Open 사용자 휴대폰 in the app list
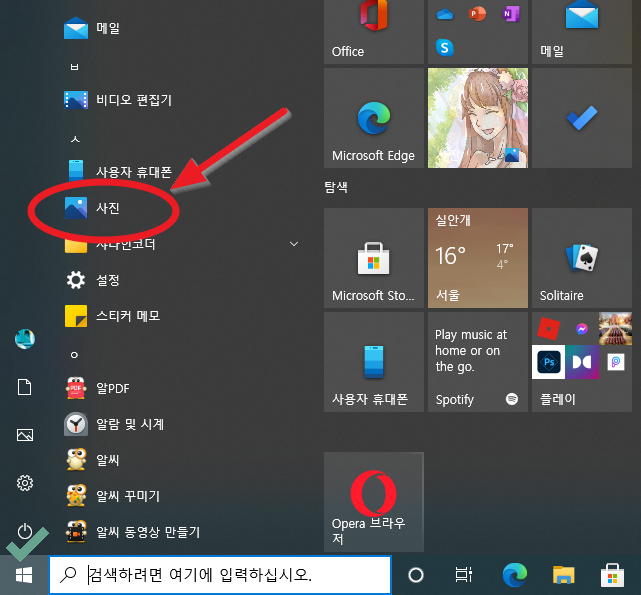The height and width of the screenshot is (595, 641). coord(118,172)
